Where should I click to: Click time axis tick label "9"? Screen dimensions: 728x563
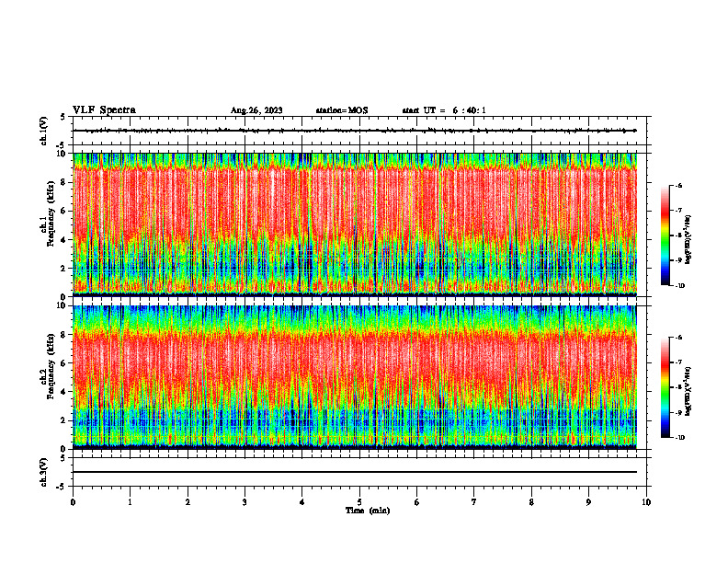[588, 502]
